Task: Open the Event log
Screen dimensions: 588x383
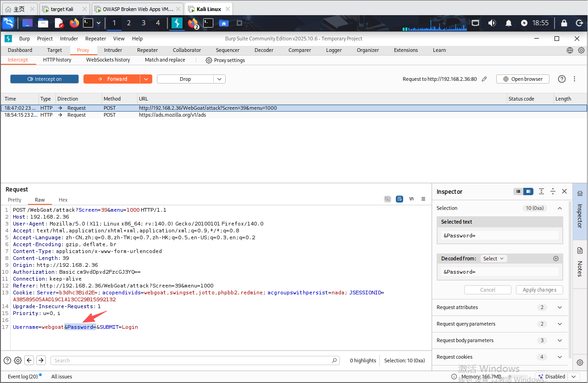Action: [22, 377]
